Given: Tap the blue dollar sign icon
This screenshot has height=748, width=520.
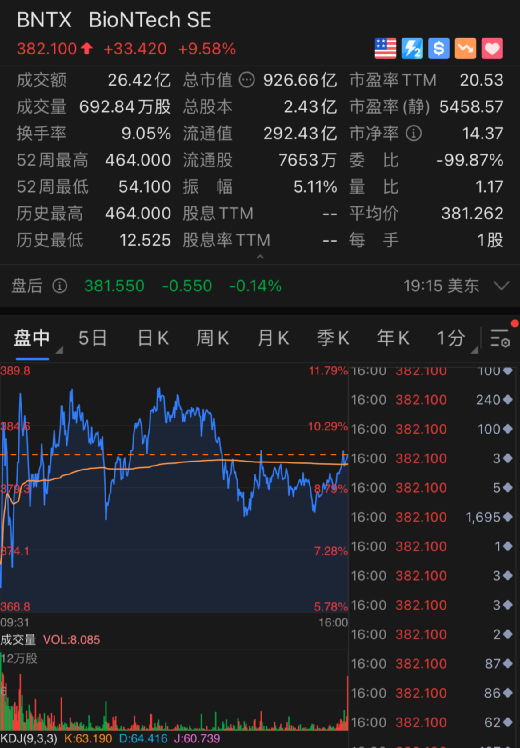Looking at the screenshot, I should point(439,49).
